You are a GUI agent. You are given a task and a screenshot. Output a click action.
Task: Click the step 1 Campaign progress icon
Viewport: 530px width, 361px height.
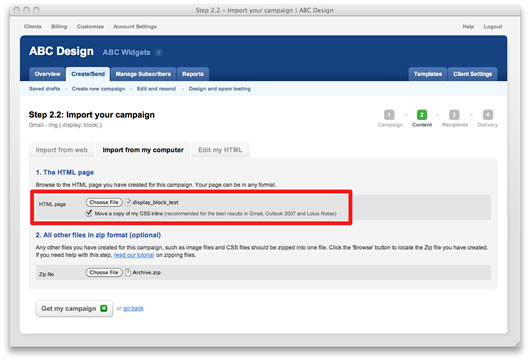click(x=389, y=115)
